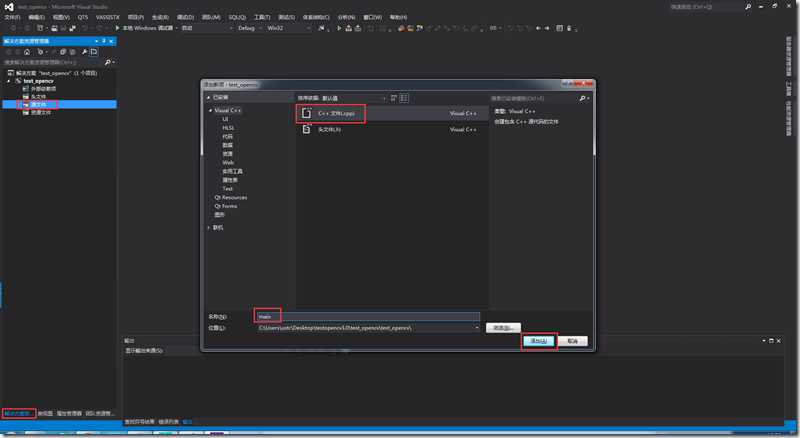Click Home icon in Solution Explorer toolbar
The width and height of the screenshot is (800, 438).
[x=27, y=52]
